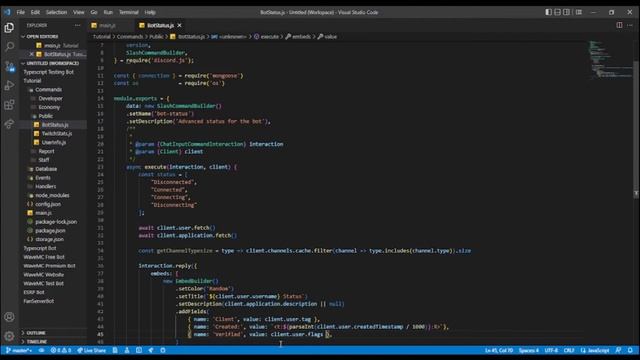Open the Selection menu
This screenshot has height=360, width=640.
click(x=56, y=12)
